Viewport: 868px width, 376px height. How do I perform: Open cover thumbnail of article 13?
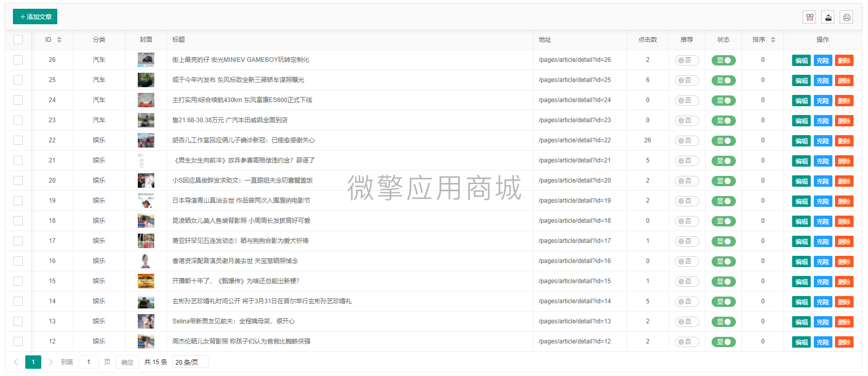pos(146,321)
